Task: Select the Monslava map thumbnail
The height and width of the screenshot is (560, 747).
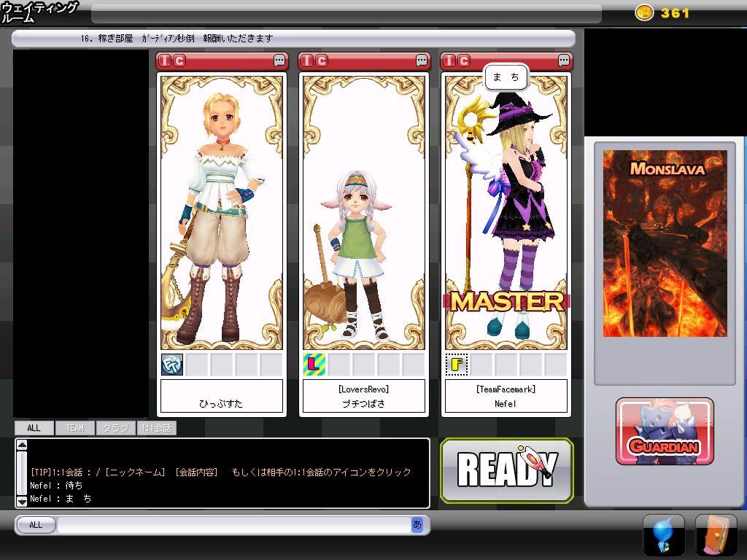Action: 665,243
